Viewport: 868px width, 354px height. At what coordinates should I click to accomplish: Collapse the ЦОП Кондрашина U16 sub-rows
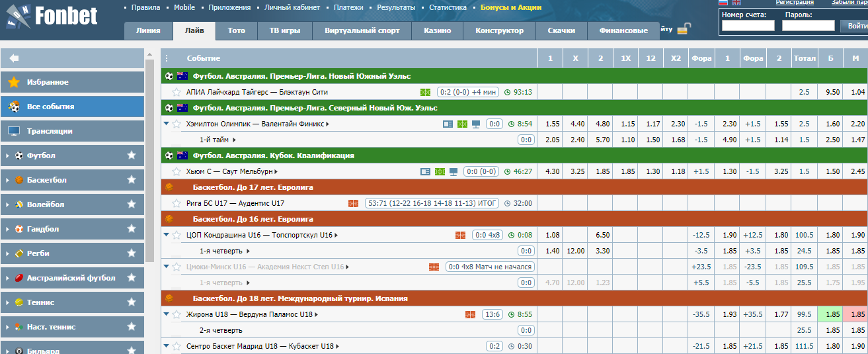[x=166, y=235]
